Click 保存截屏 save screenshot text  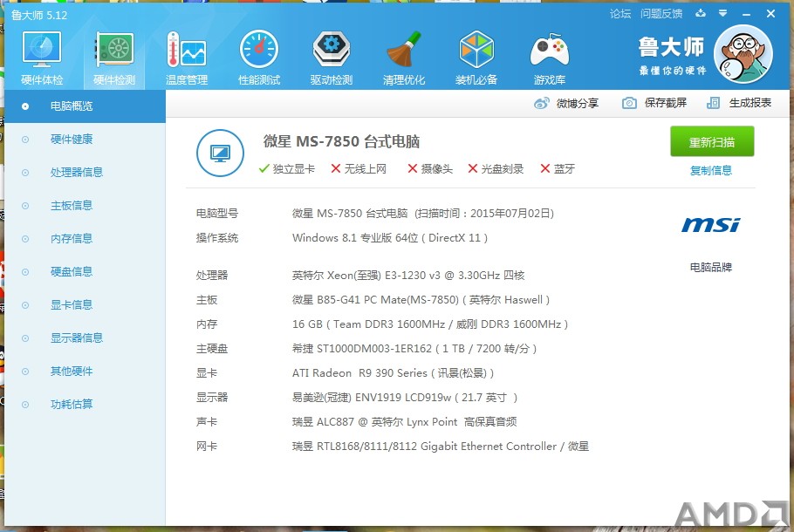666,103
